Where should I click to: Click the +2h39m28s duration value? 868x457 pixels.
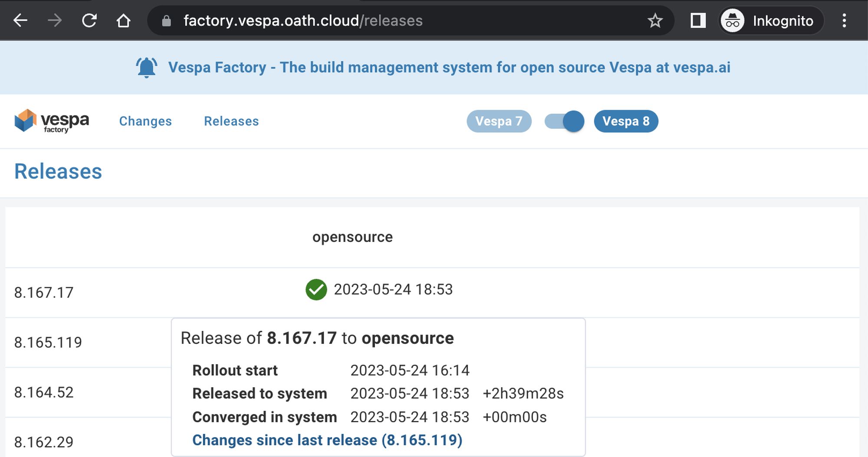tap(523, 393)
